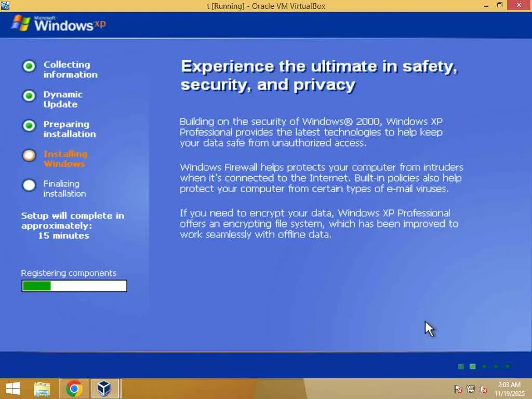Screen dimensions: 532x399
Task: Click the Finalizing installation step bullet
Action: (x=29, y=185)
